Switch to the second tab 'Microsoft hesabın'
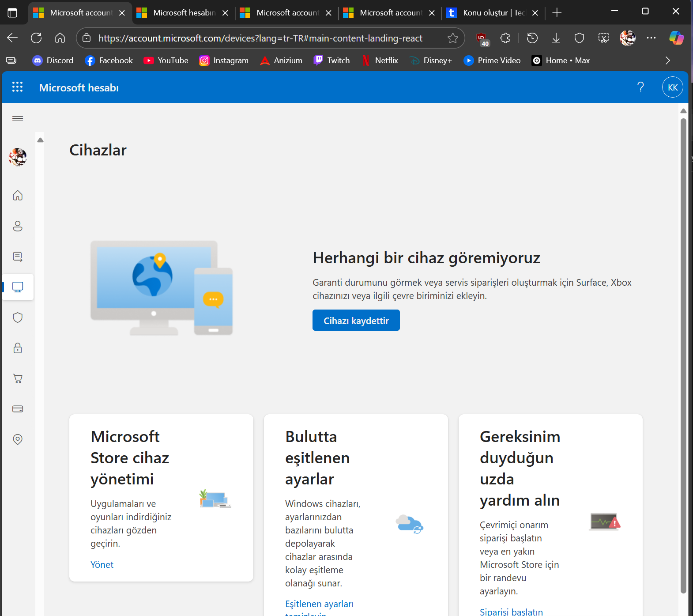Viewport: 693px width, 616px height. (183, 13)
